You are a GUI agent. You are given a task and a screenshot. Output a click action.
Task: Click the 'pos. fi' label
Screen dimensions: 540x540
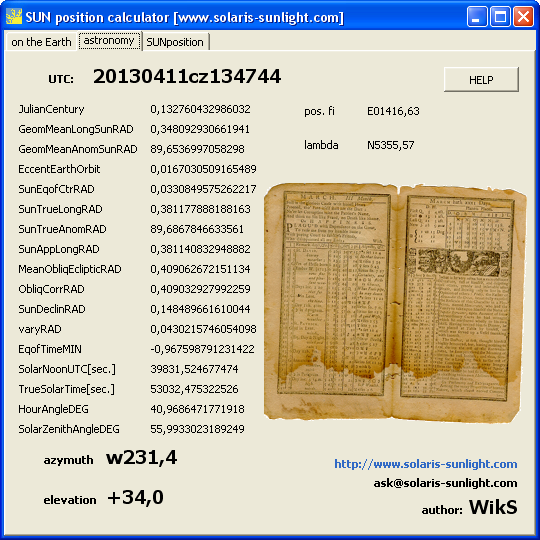coord(319,111)
